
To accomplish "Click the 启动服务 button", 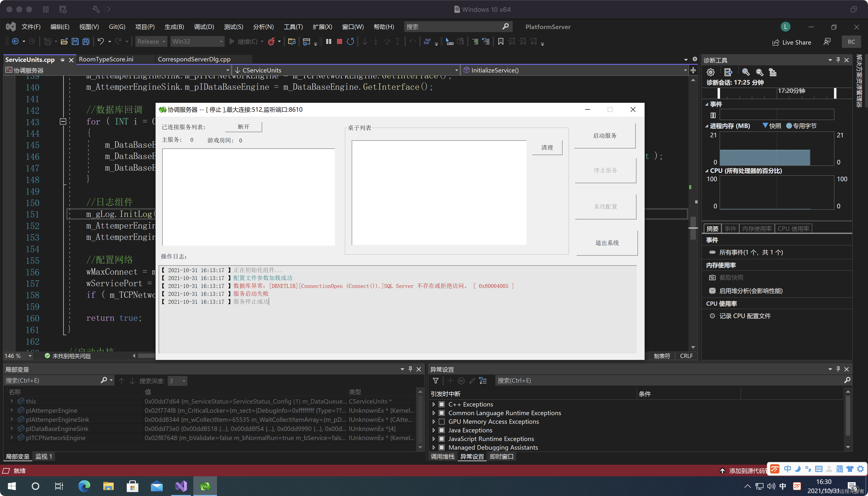I will (x=605, y=136).
